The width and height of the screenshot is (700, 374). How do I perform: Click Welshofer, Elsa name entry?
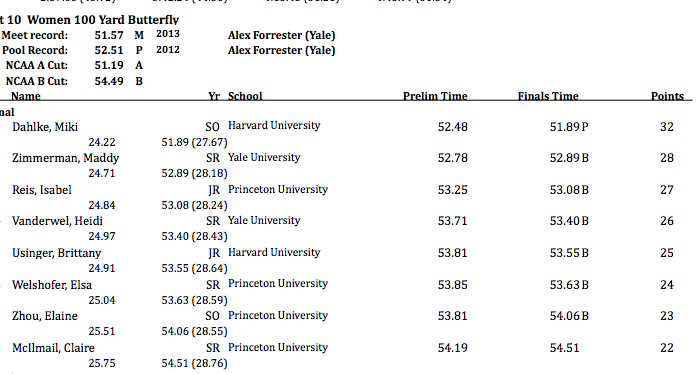click(52, 285)
